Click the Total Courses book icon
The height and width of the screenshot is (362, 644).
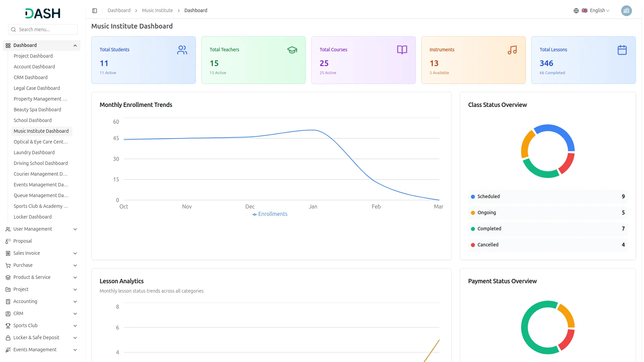[x=402, y=50]
